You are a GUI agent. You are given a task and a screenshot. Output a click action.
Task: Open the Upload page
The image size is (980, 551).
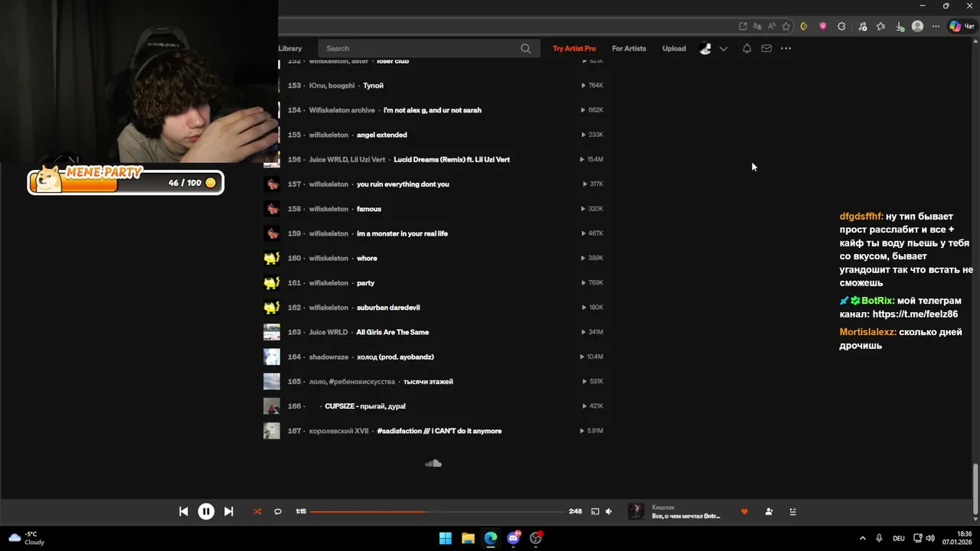point(675,48)
